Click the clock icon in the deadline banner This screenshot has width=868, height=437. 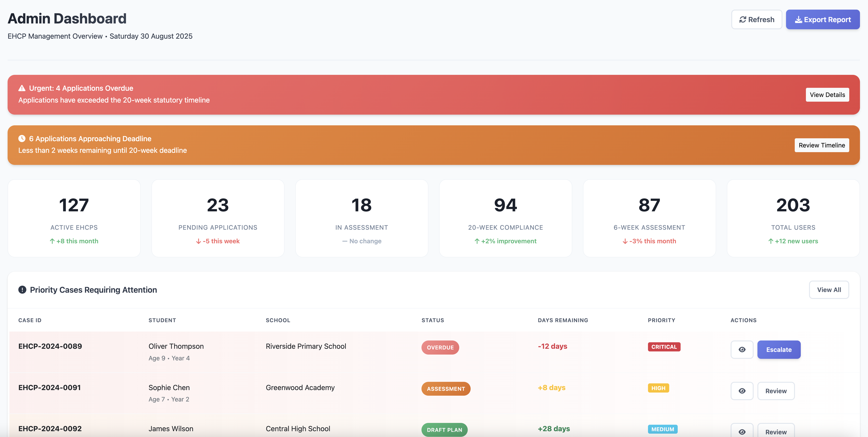click(22, 139)
